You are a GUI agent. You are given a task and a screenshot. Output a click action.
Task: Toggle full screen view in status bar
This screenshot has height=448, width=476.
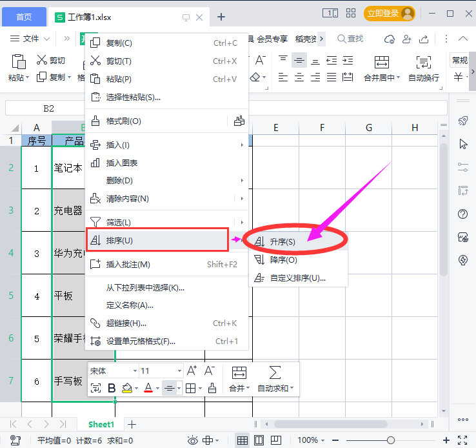coord(462,440)
